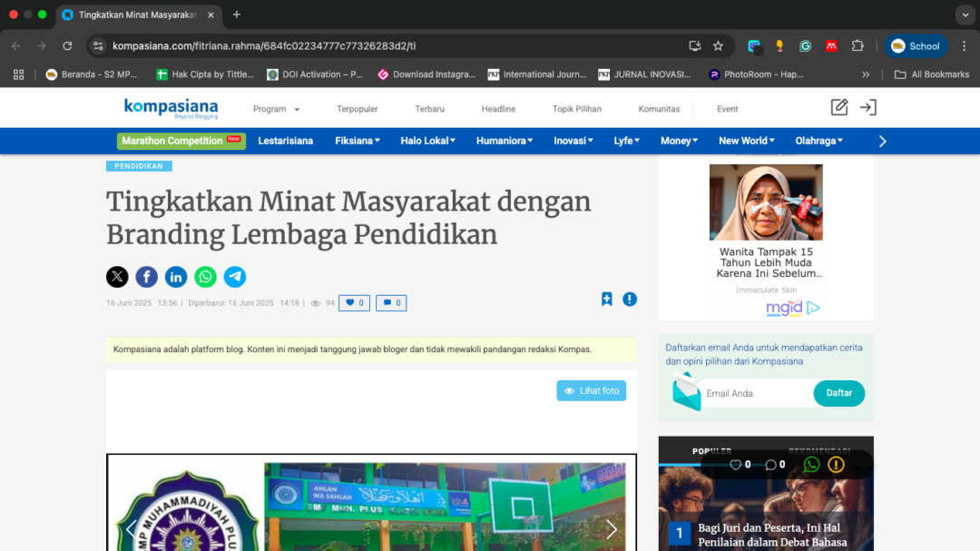Image resolution: width=980 pixels, height=551 pixels.
Task: Open Terpopuler menu item
Action: click(357, 109)
